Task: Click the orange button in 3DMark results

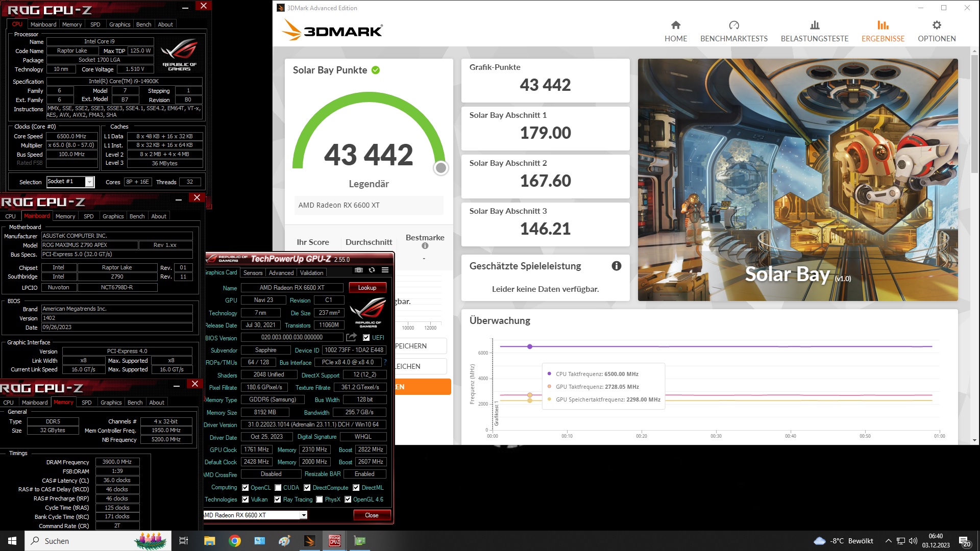Action: point(423,387)
